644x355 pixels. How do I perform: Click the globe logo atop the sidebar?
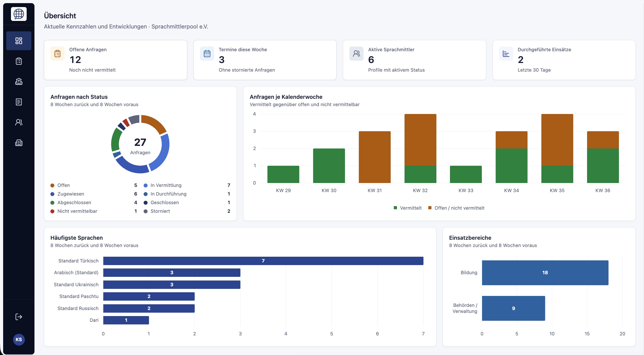[x=19, y=14]
